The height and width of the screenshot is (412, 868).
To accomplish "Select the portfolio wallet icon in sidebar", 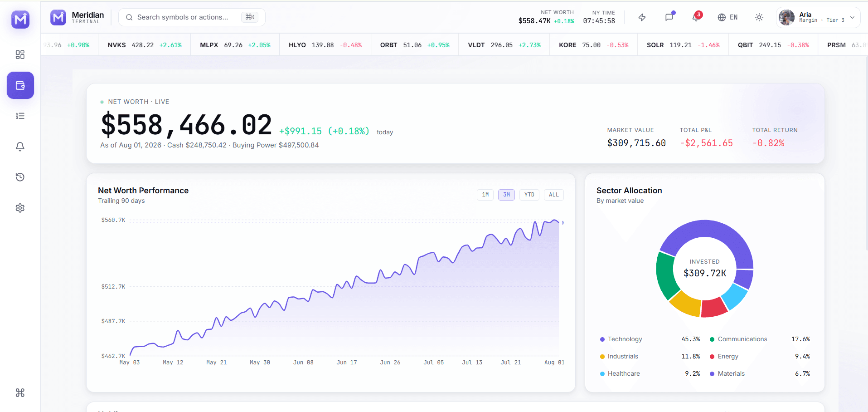I will 20,85.
